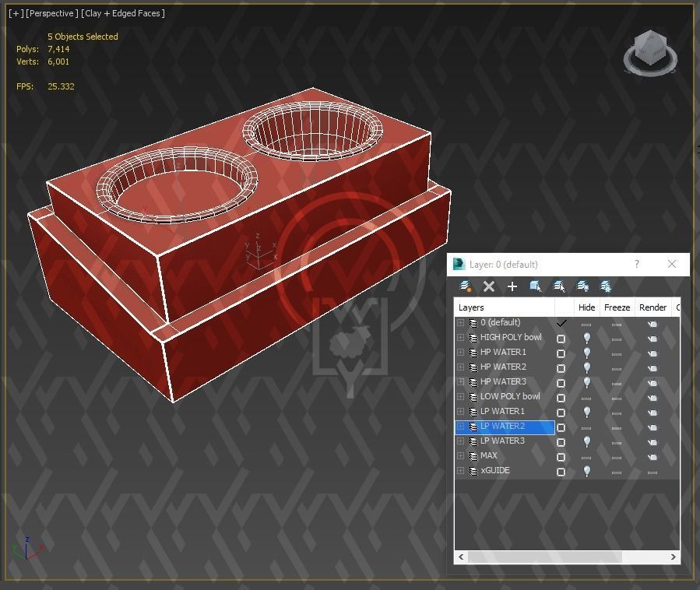Click the Create New Layer icon
The height and width of the screenshot is (590, 700).
[x=465, y=286]
